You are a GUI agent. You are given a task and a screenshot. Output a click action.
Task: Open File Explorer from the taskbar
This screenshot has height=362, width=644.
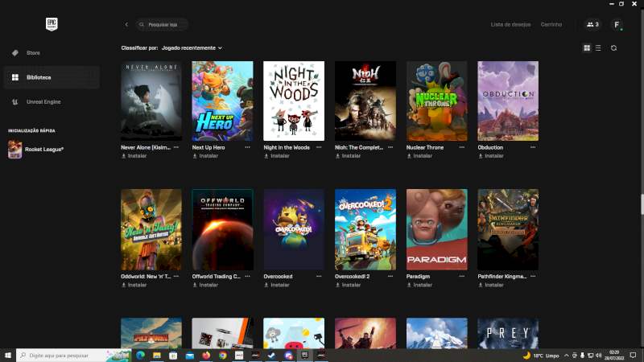click(157, 356)
